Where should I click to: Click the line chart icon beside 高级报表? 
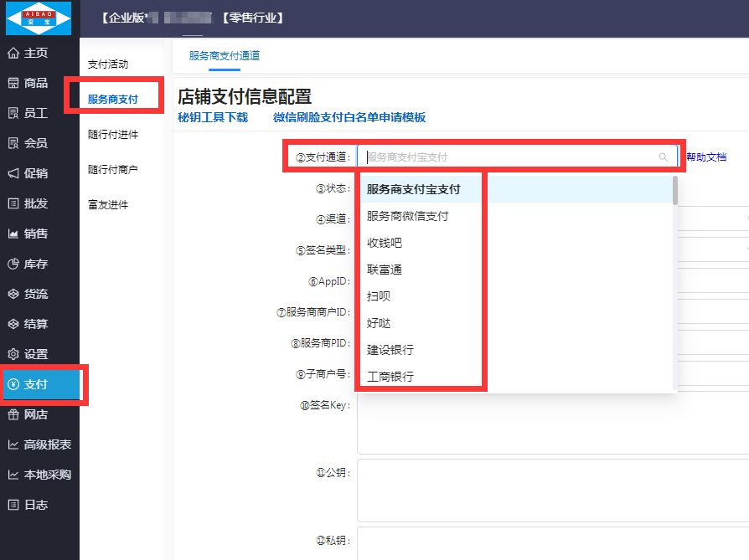[x=13, y=444]
